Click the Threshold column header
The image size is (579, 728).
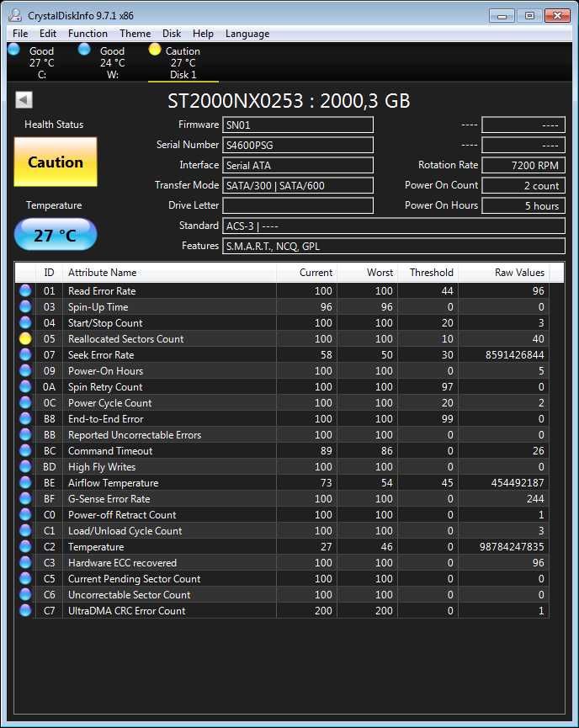(428, 273)
